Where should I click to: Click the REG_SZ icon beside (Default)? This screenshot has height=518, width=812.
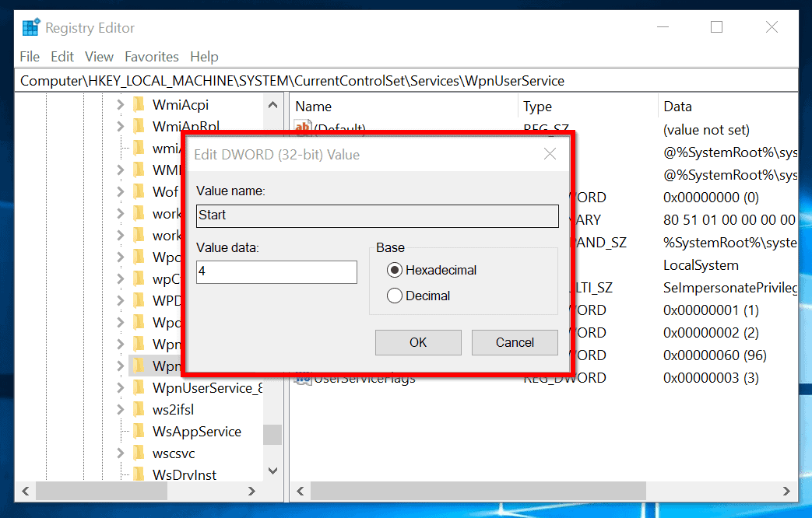pyautogui.click(x=303, y=128)
